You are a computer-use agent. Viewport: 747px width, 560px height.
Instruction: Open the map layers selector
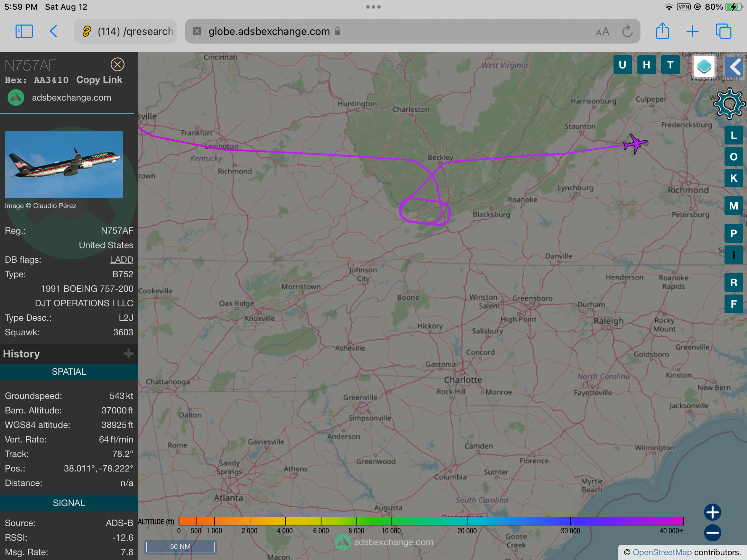coord(704,66)
